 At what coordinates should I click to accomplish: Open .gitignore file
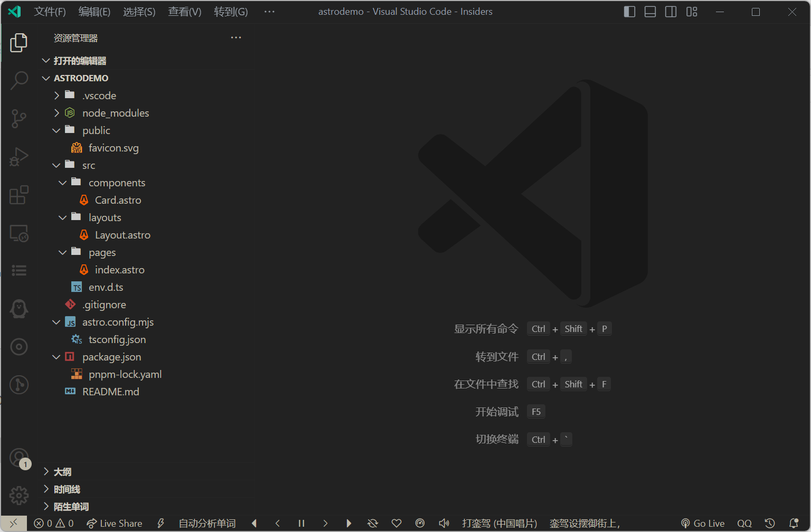(x=147, y=305)
